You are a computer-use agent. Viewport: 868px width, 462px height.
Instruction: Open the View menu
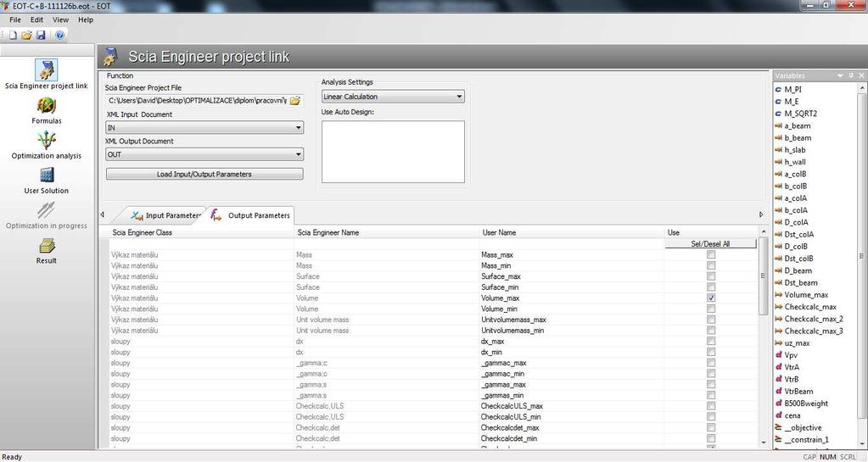[60, 19]
